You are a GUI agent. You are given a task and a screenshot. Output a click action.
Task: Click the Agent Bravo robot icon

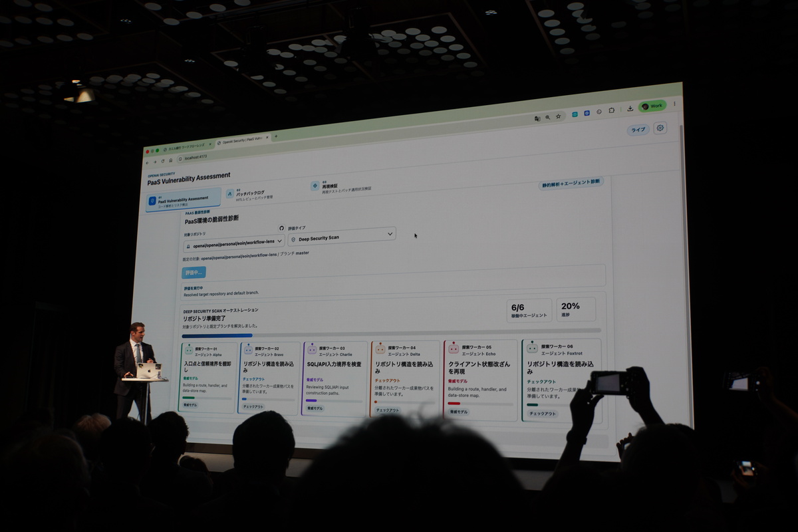point(248,349)
